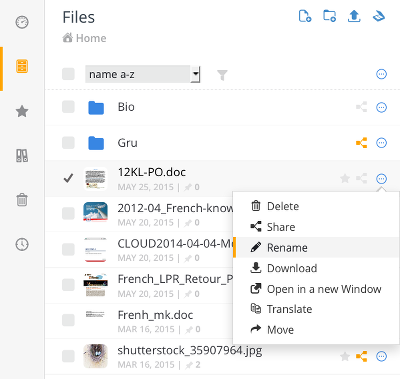The height and width of the screenshot is (379, 400).
Task: Choose Rename in the context menu
Action: 316,248
